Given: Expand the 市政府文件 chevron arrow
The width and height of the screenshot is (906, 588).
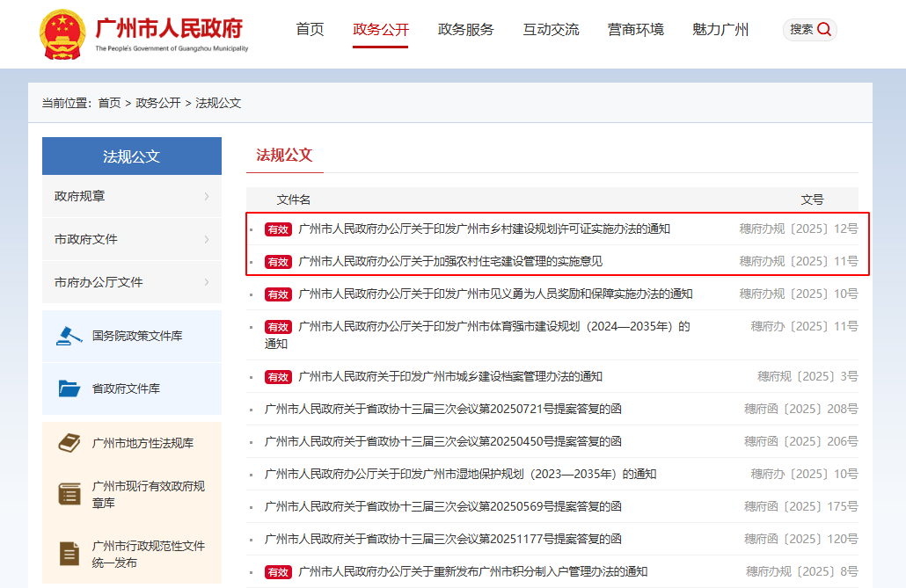Looking at the screenshot, I should [207, 239].
